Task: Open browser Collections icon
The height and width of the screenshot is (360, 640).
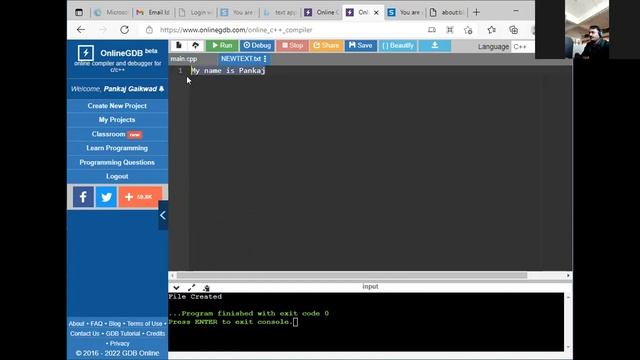Action: (513, 30)
